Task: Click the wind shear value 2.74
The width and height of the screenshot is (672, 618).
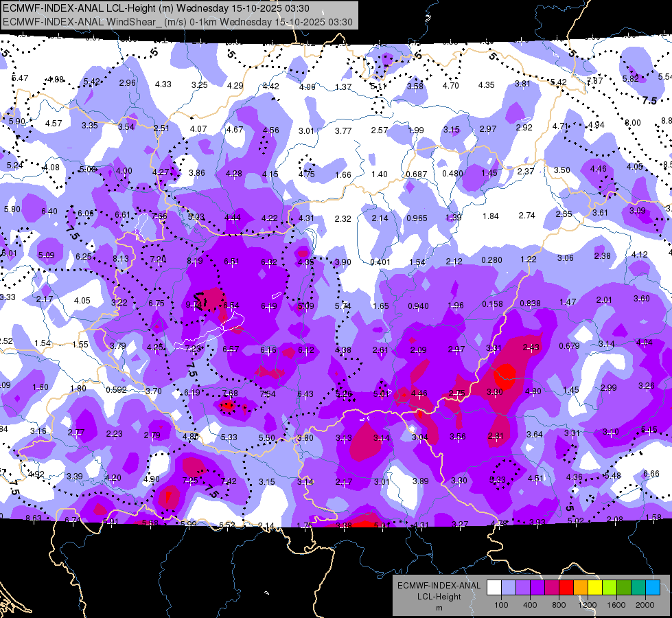Action: [527, 216]
